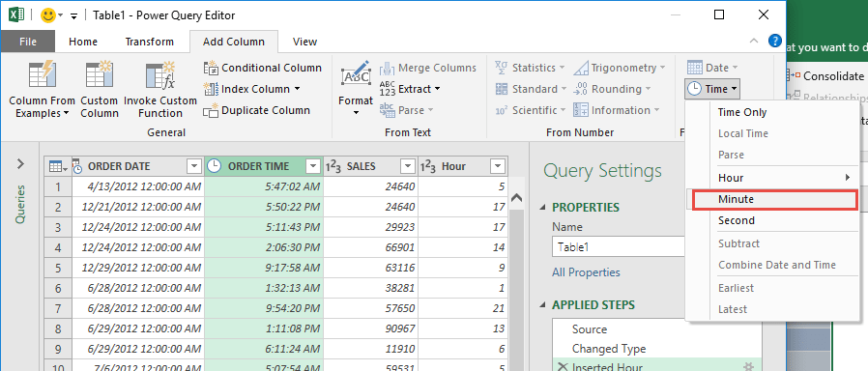This screenshot has width=868, height=371.
Task: Open the File tab
Action: (x=28, y=42)
